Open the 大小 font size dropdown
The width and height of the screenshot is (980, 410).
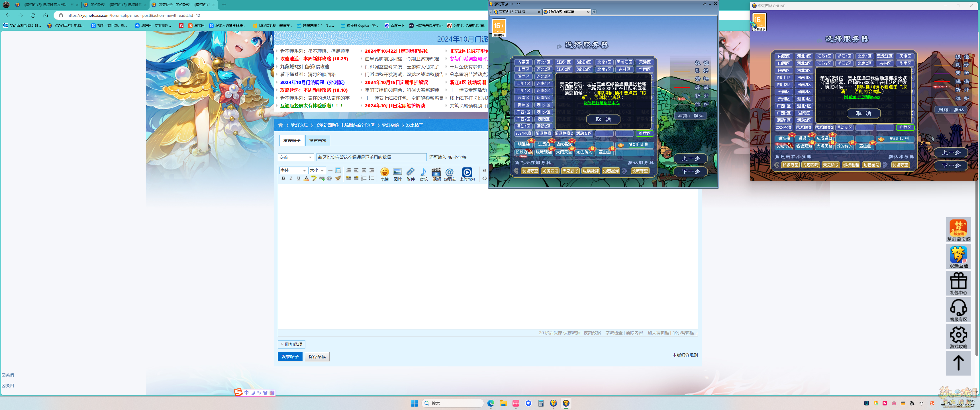pos(317,170)
